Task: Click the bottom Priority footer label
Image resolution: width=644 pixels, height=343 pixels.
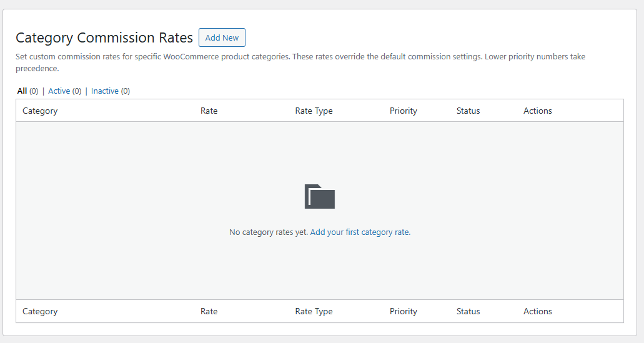Action: [404, 311]
